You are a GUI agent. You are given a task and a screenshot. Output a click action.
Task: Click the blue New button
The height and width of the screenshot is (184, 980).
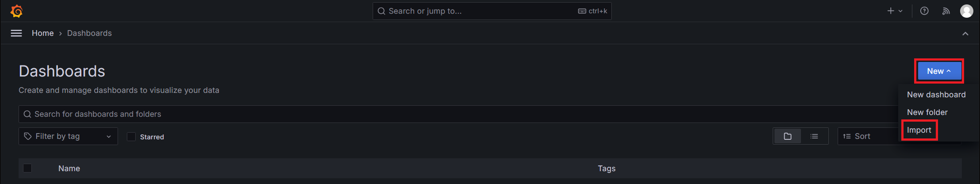coord(939,71)
